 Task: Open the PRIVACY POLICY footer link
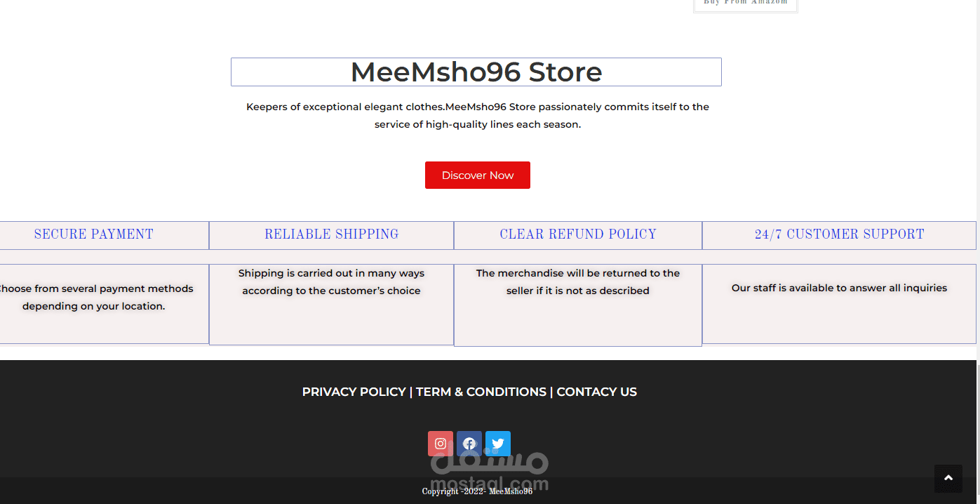coord(354,392)
